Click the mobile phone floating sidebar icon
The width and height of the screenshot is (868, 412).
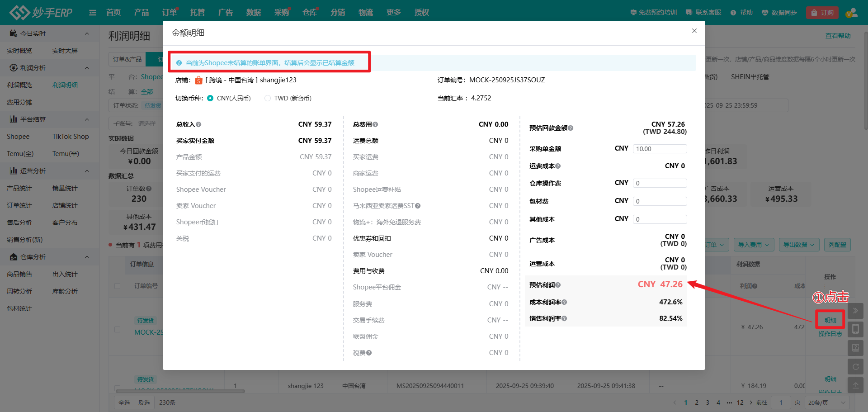coord(855,329)
